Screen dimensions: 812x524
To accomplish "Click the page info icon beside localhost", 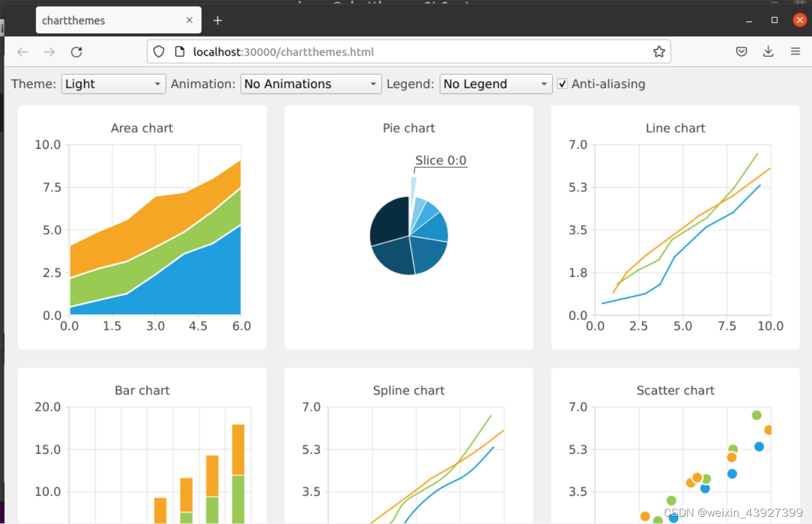I will (180, 52).
